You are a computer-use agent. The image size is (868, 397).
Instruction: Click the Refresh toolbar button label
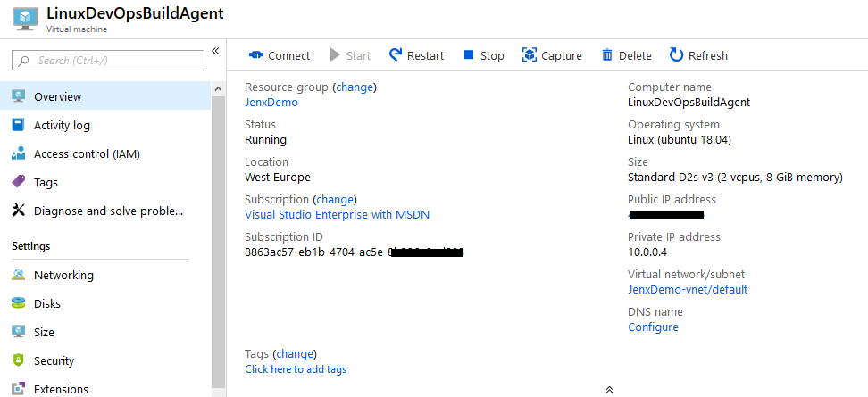[x=708, y=56]
